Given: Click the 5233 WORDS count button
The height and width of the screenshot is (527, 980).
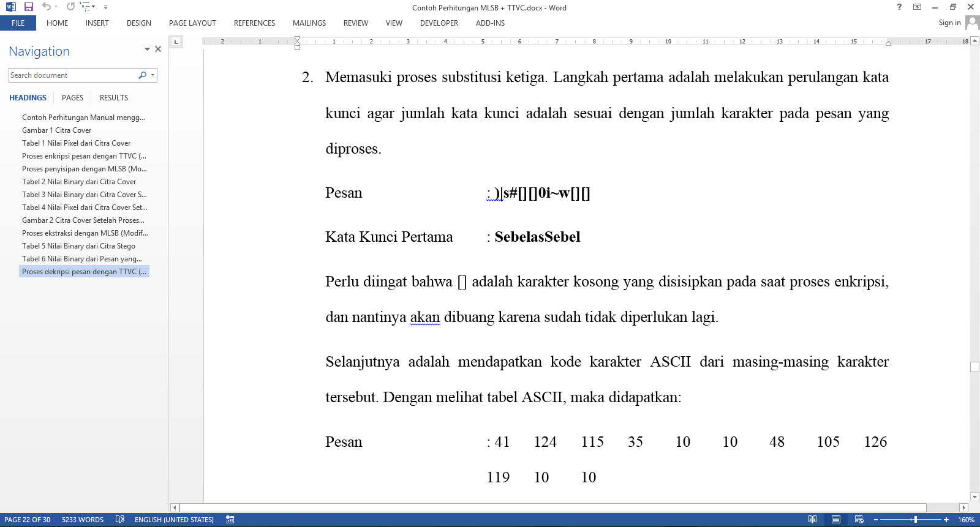Looking at the screenshot, I should (x=83, y=520).
